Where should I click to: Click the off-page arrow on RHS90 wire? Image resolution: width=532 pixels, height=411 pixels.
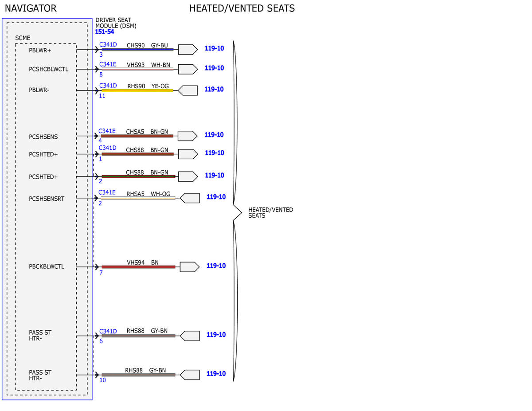188,90
